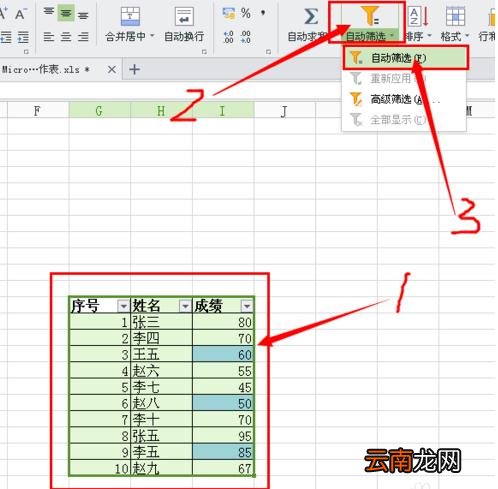Center text horizontally

66,37
